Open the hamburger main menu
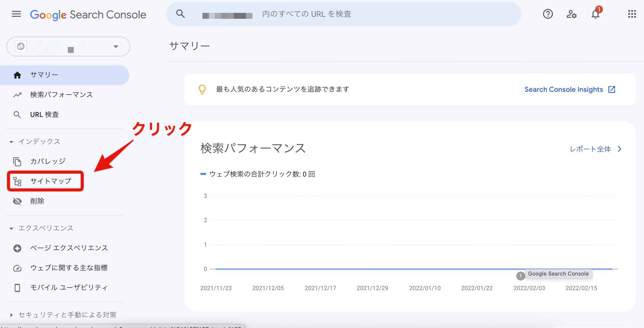Screen dimensions: 644x328 click(x=16, y=14)
